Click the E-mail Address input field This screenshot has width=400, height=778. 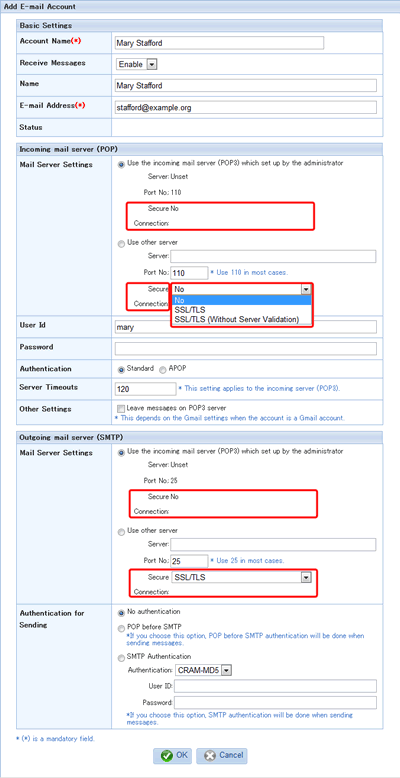(245, 107)
